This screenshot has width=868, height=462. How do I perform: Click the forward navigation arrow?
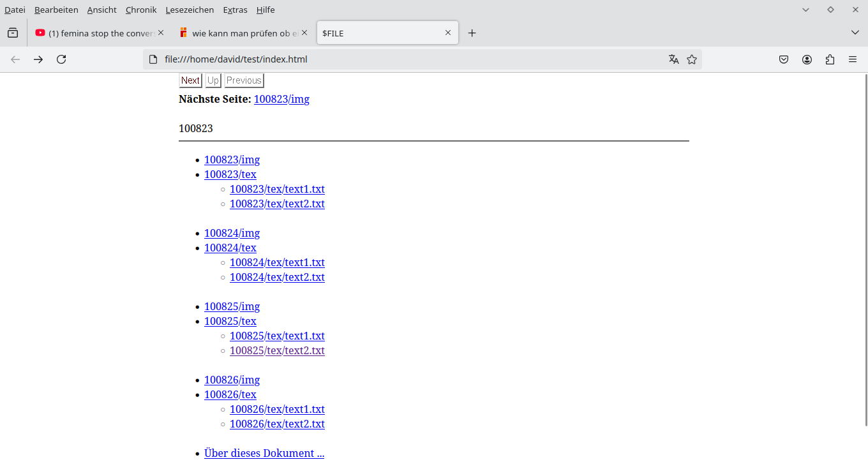(38, 59)
